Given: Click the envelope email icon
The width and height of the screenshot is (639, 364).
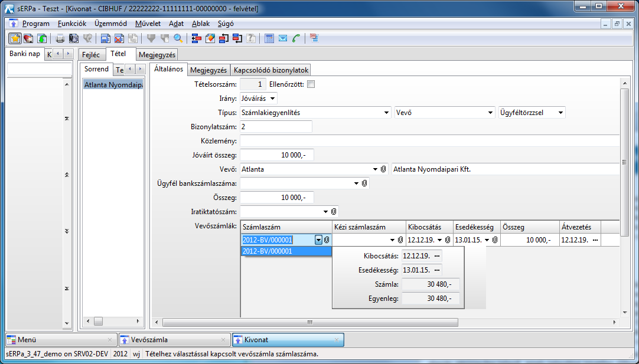Looking at the screenshot, I should coord(283,38).
